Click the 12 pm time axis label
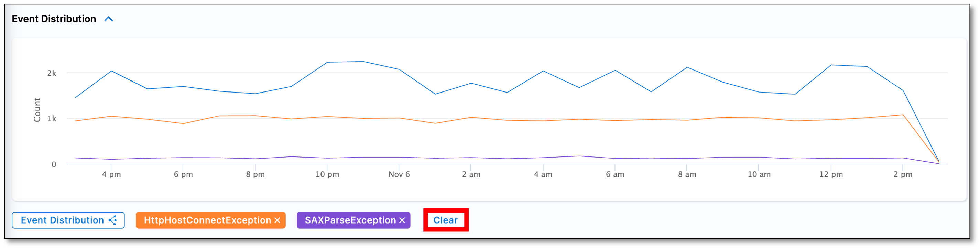Image resolution: width=980 pixels, height=249 pixels. click(831, 174)
